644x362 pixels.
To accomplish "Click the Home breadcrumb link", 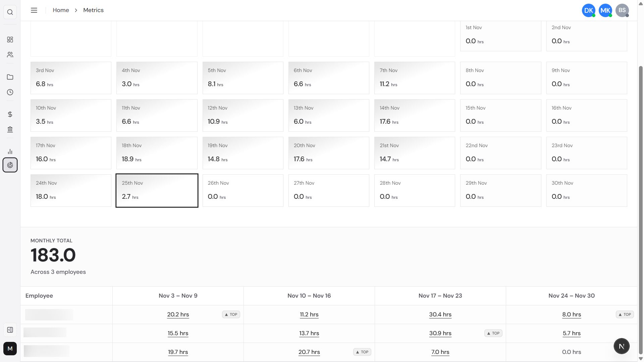I will pyautogui.click(x=61, y=10).
